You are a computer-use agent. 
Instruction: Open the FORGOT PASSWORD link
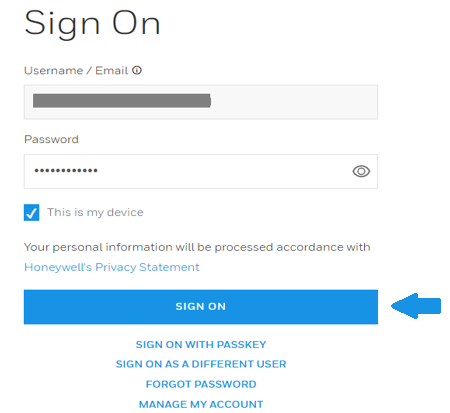tap(201, 384)
